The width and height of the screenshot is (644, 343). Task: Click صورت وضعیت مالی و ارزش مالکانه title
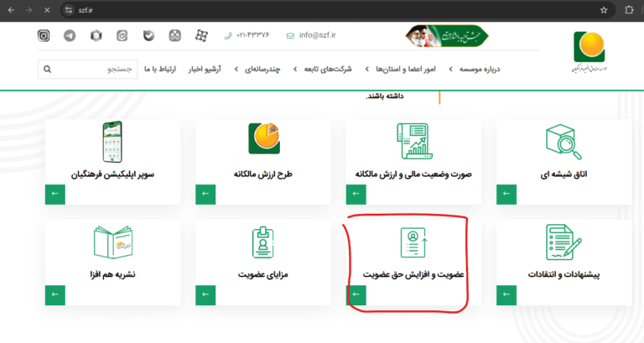pos(413,174)
